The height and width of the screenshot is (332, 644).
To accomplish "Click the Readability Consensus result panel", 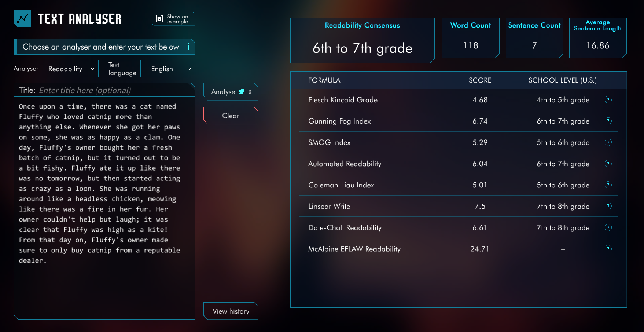I will pos(362,41).
